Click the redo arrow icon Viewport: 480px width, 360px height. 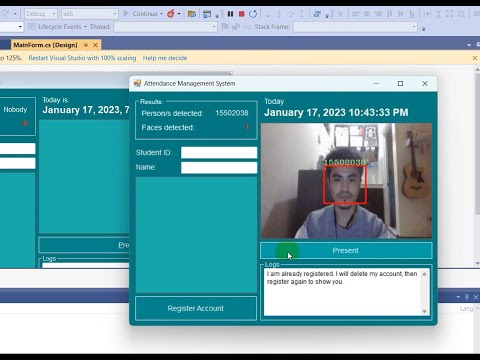tap(6, 14)
